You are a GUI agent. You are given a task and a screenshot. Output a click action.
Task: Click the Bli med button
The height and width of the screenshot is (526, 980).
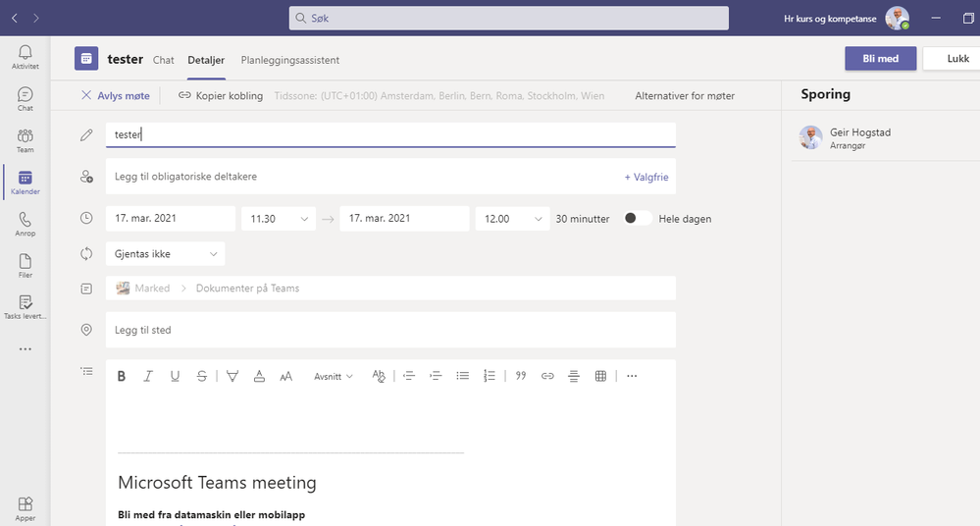click(881, 58)
